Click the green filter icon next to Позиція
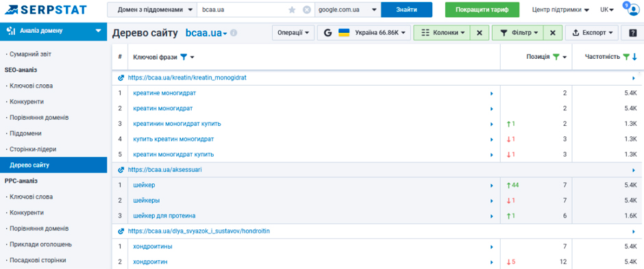This screenshot has height=269, width=644. click(x=556, y=57)
